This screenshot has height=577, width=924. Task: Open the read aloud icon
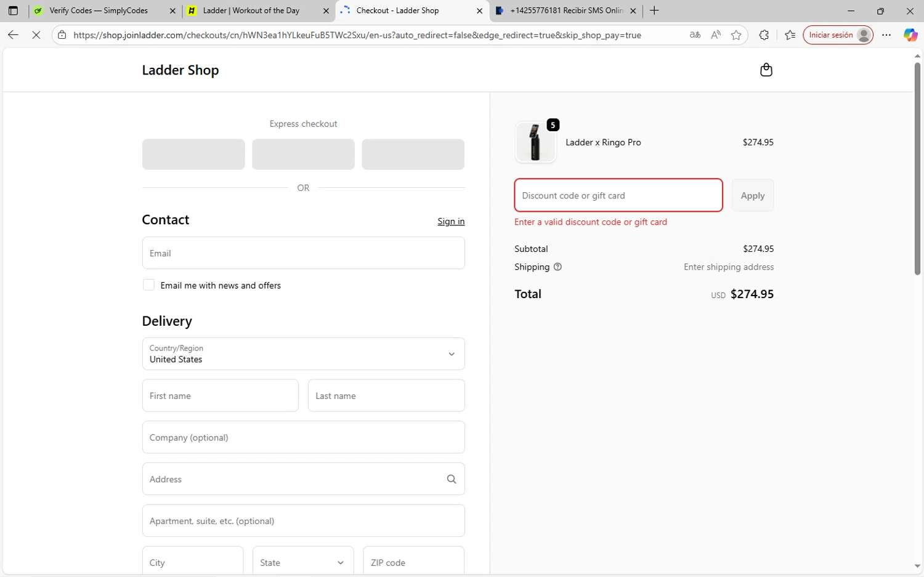pyautogui.click(x=715, y=35)
